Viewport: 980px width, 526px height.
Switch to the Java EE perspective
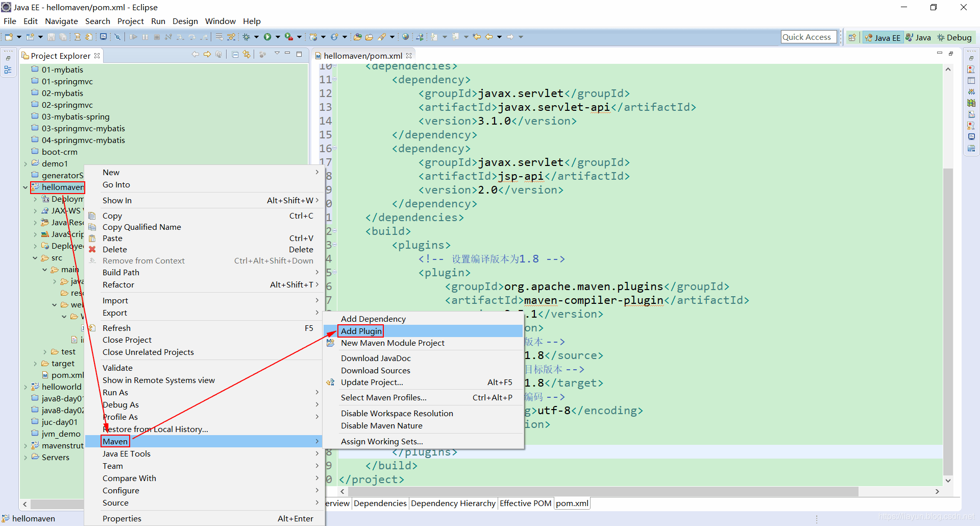coord(883,37)
